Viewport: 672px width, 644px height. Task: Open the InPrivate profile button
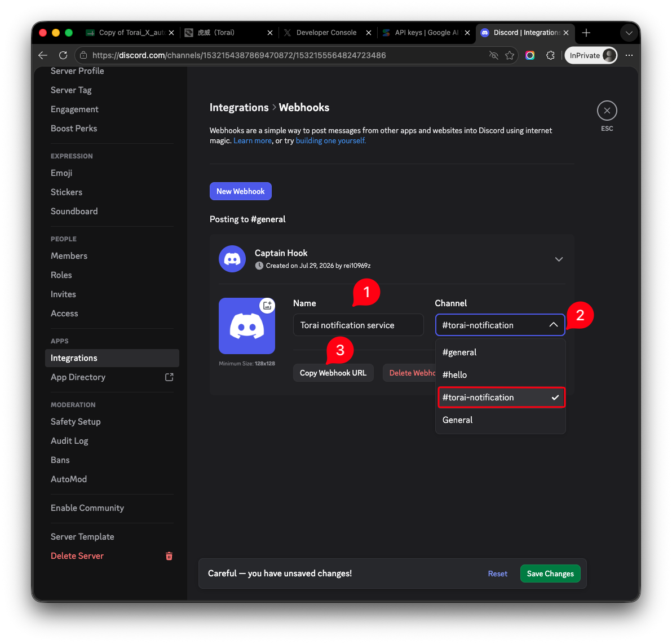591,55
